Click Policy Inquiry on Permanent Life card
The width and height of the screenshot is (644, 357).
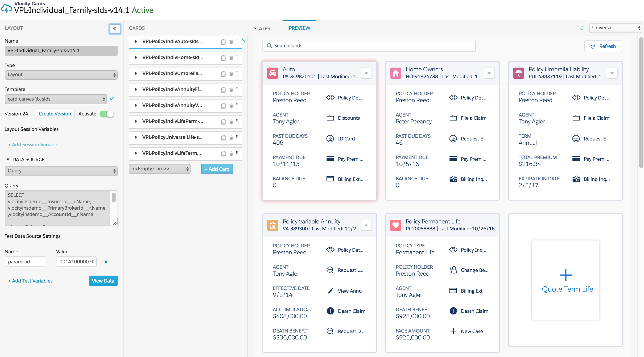click(468, 250)
